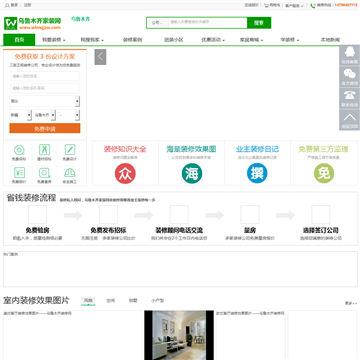Open the 选择签订公司 step icon
The width and height of the screenshot is (360, 360).
(x=321, y=214)
